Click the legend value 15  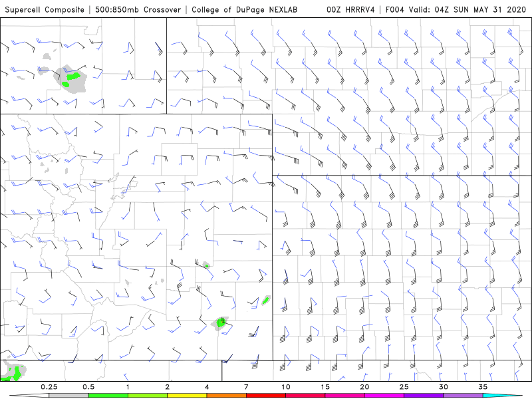[325, 387]
